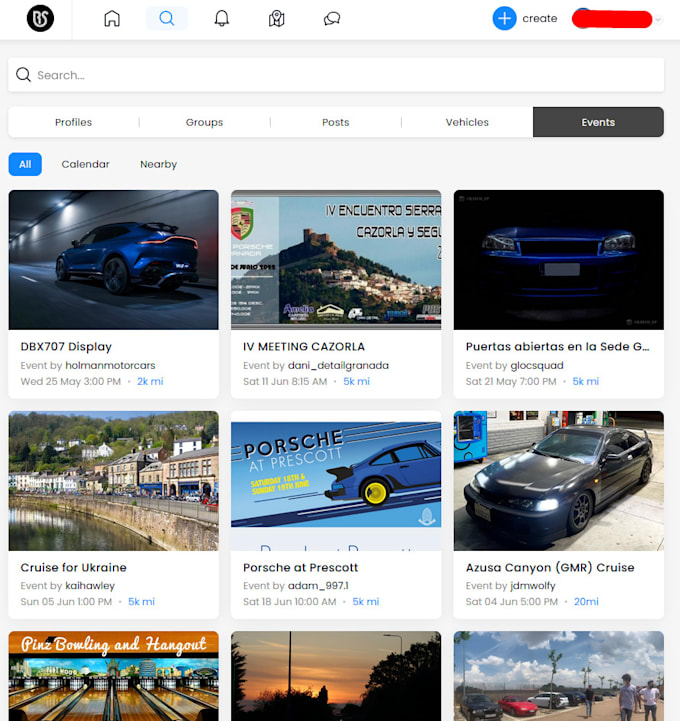The image size is (680, 721).
Task: Select the Calendar filter
Action: pyautogui.click(x=86, y=164)
